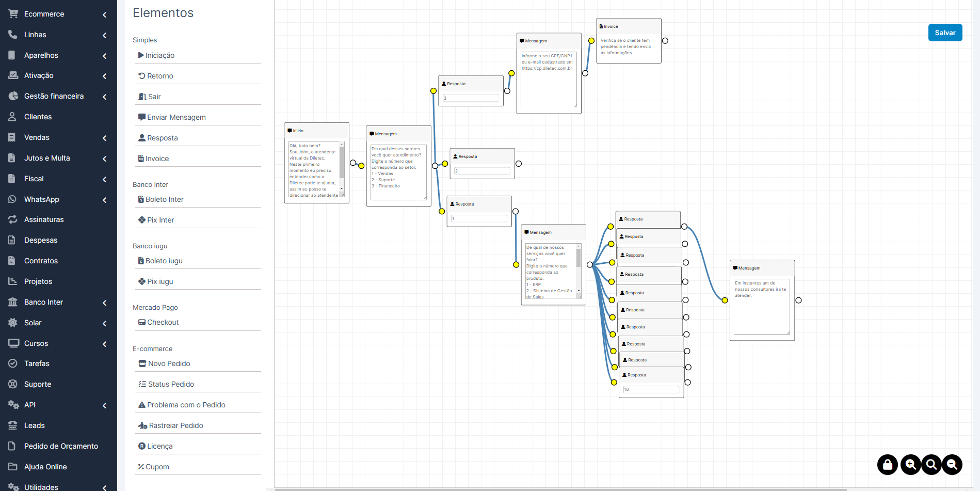Click the last Resposta input containing 10
Image resolution: width=980 pixels, height=491 pixels.
[651, 389]
